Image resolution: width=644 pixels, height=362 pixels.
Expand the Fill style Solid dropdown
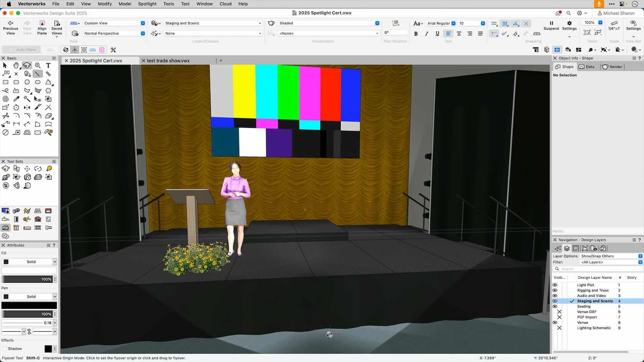54,262
